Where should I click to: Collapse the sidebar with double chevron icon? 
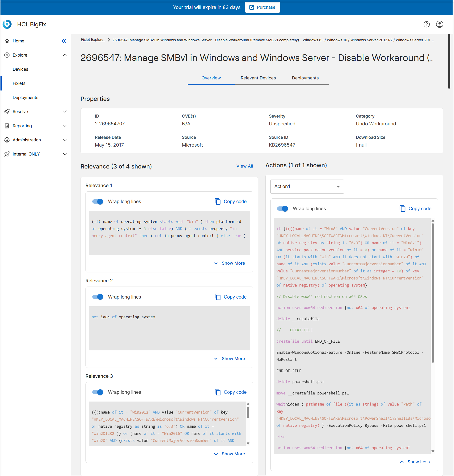[x=64, y=41]
